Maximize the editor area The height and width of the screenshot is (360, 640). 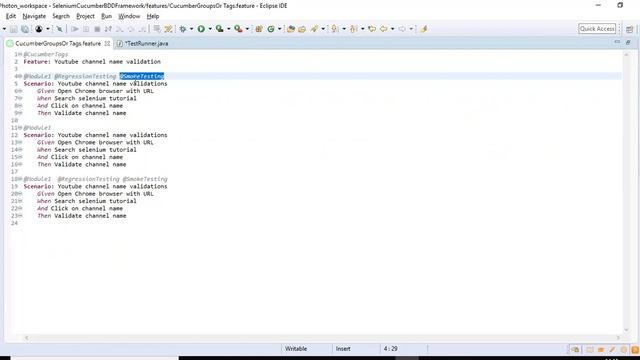click(x=628, y=42)
